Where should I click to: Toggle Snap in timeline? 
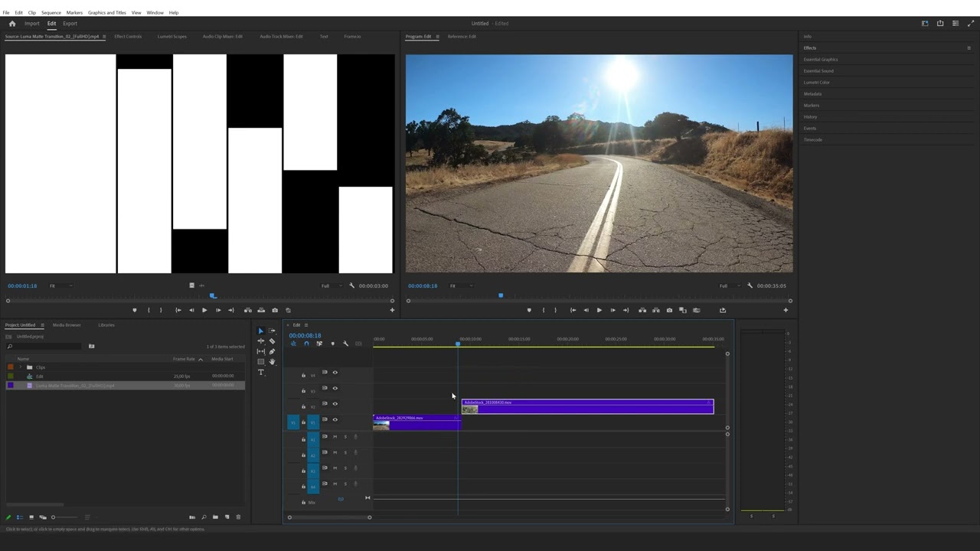pyautogui.click(x=306, y=344)
